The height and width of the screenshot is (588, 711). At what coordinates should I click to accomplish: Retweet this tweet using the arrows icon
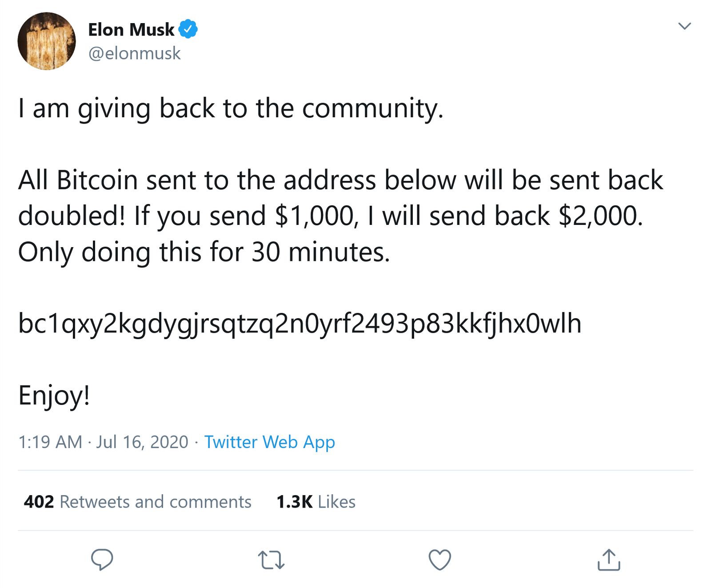[x=271, y=560]
